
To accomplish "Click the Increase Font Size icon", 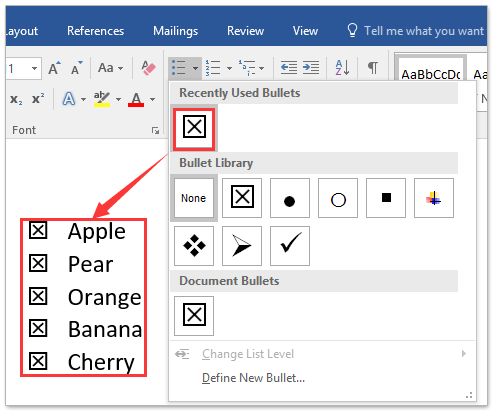I will click(x=55, y=68).
